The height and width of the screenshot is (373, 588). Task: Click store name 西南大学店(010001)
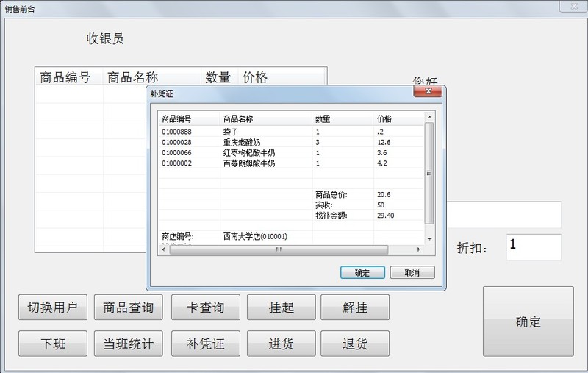click(255, 236)
